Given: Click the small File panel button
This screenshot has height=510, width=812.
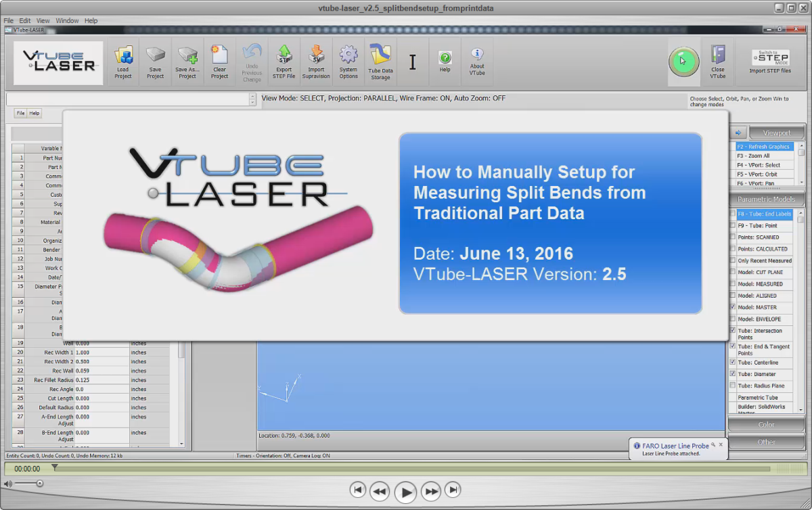Looking at the screenshot, I should [x=20, y=113].
